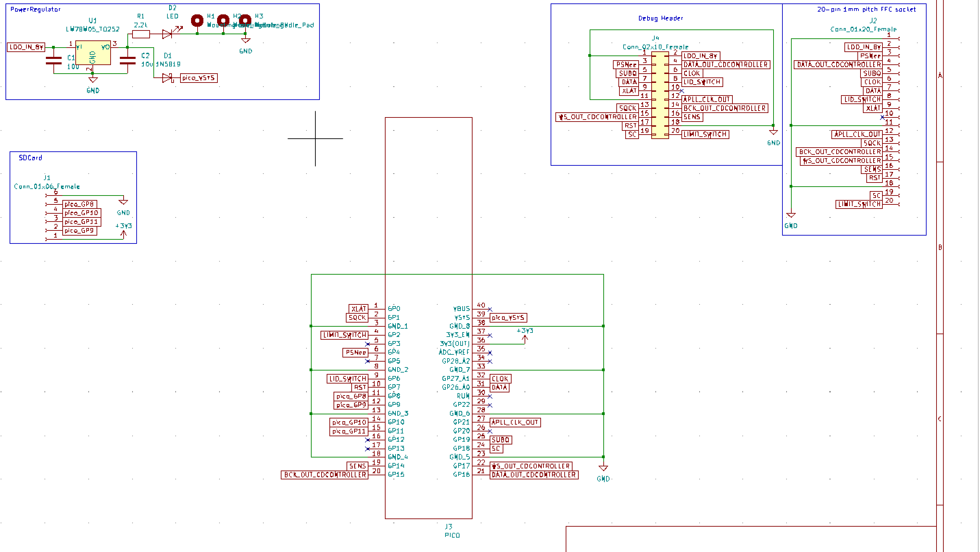
Task: Click the H1 mounting hole symbol
Action: [197, 21]
